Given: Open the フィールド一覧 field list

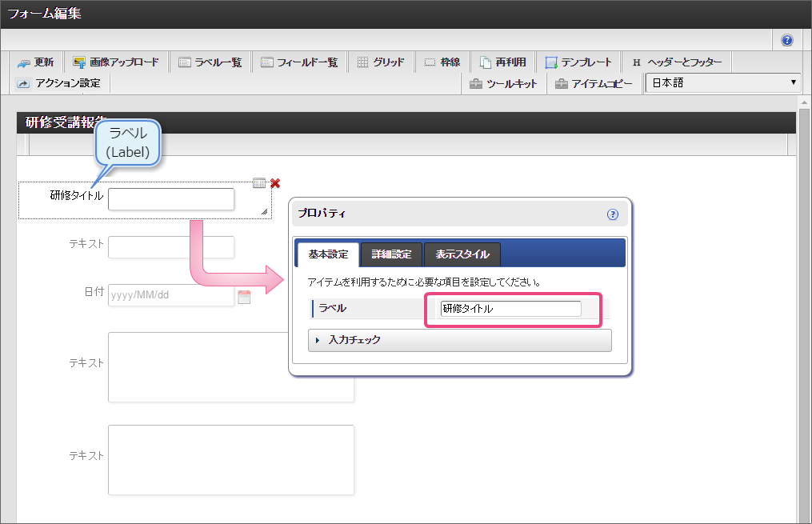Looking at the screenshot, I should point(299,62).
